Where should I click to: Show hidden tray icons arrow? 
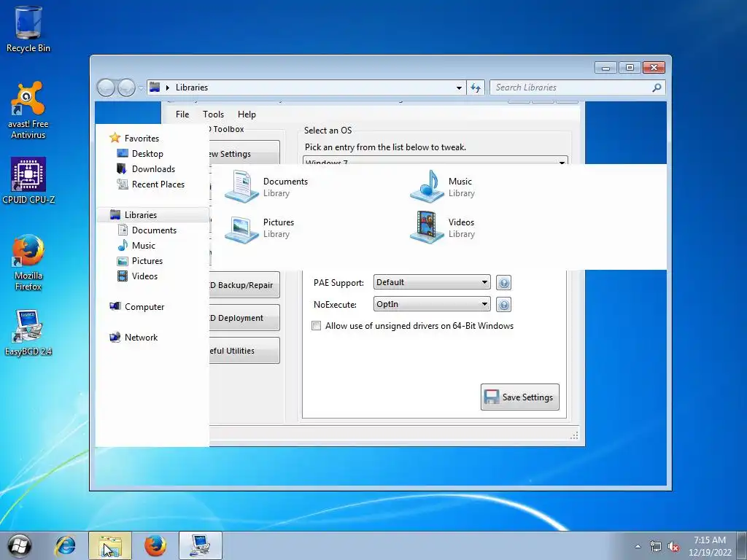click(638, 546)
